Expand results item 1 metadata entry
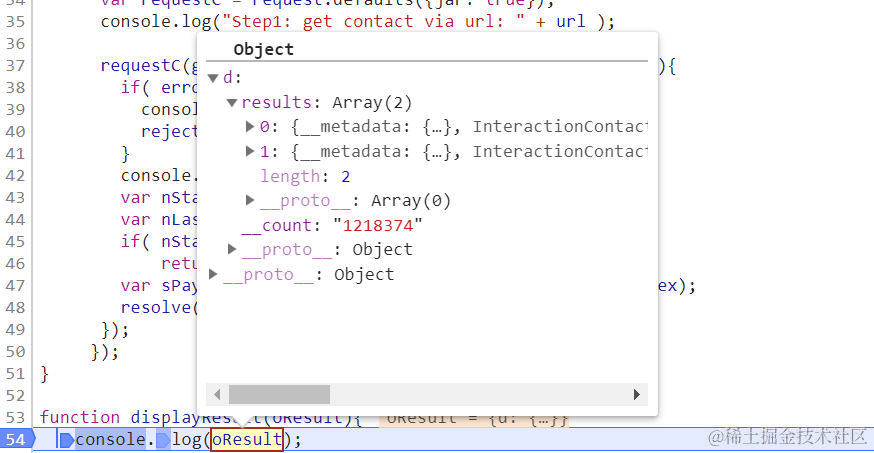The height and width of the screenshot is (453, 874). (250, 151)
